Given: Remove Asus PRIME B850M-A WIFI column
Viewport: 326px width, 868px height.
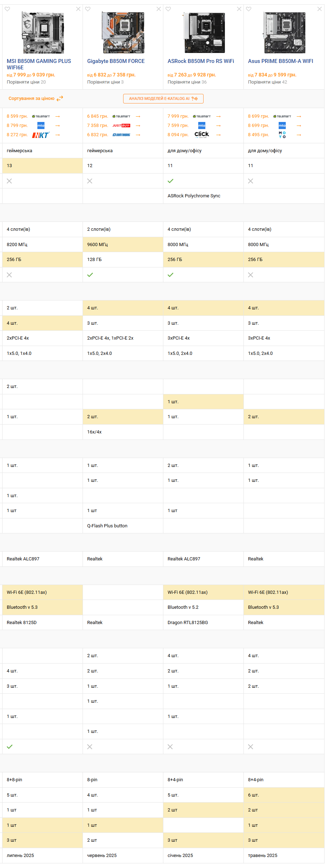Looking at the screenshot, I should pos(320,9).
